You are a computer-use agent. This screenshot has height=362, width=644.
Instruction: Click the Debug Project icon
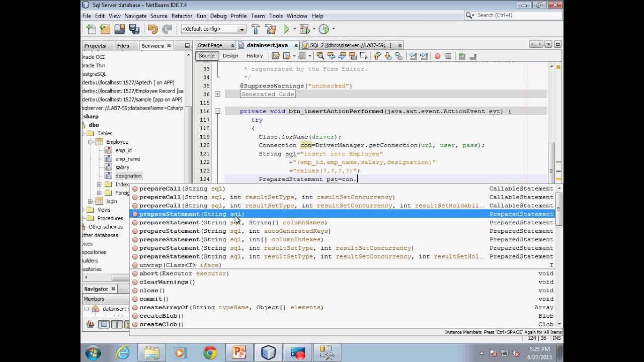click(x=304, y=29)
